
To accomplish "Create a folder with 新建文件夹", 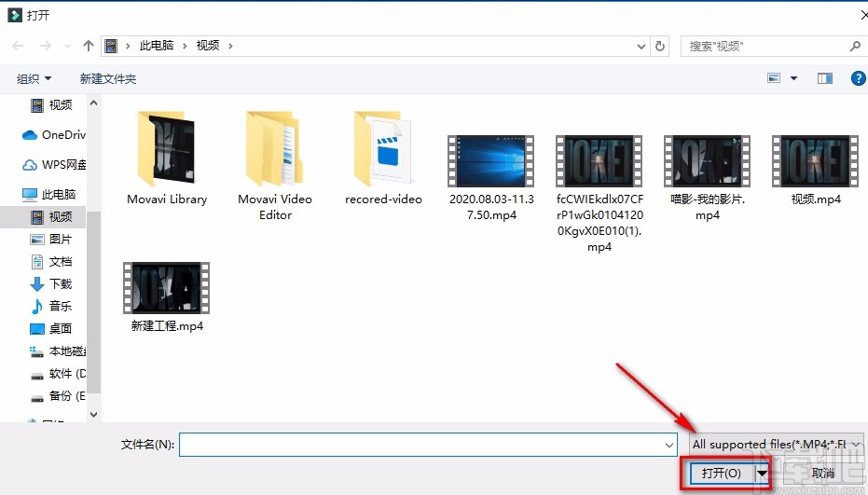I will tap(108, 78).
